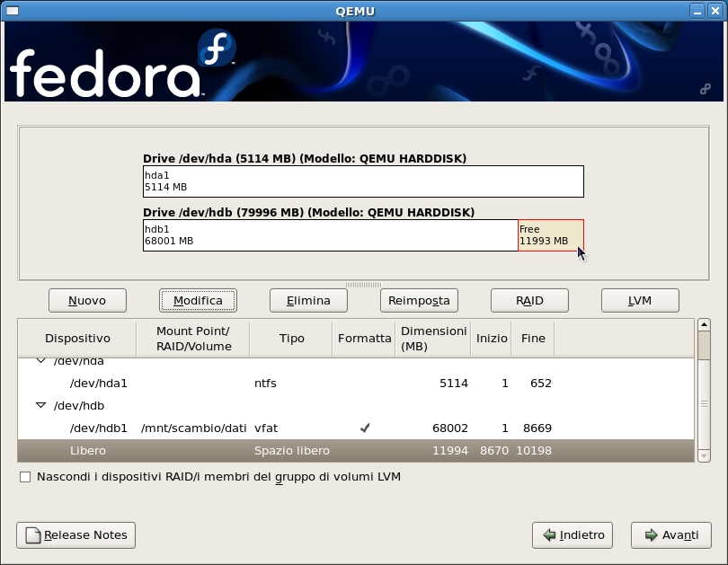Screen dimensions: 728x565
Task: Click the 68002 size cell
Action: [450, 428]
